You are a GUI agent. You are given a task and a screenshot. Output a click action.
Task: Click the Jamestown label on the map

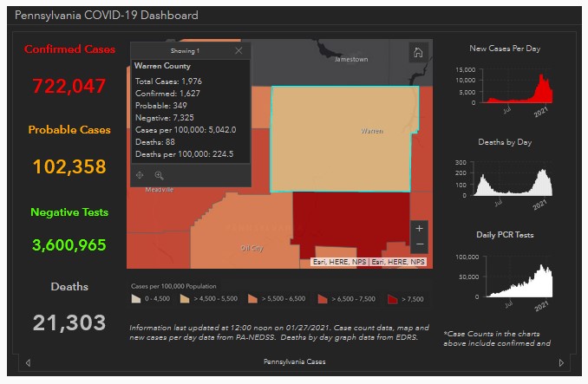coord(351,59)
